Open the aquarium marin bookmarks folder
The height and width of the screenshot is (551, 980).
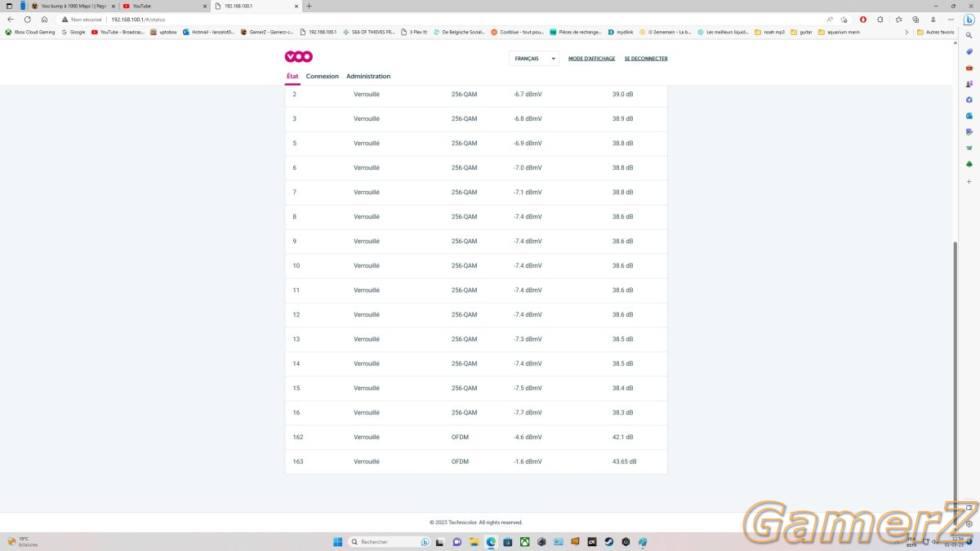click(840, 32)
